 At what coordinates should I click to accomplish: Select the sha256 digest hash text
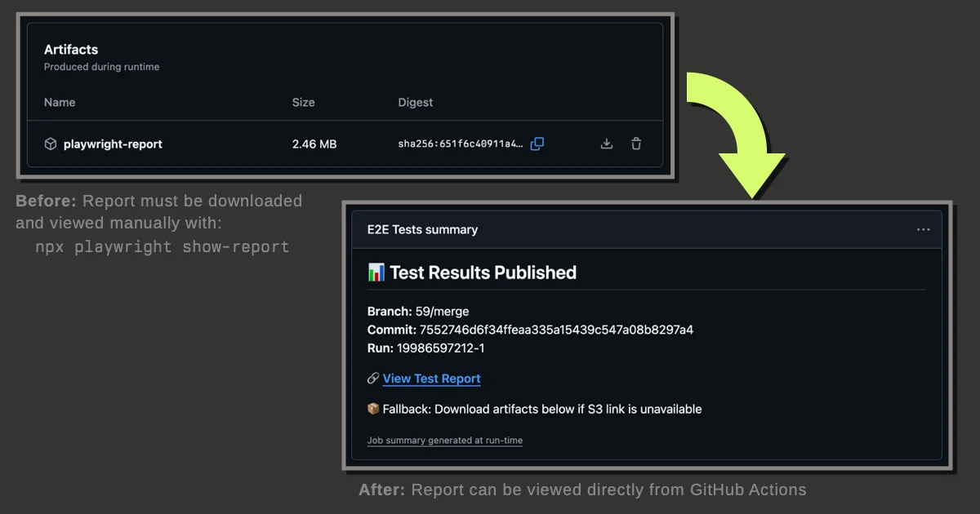pos(459,144)
